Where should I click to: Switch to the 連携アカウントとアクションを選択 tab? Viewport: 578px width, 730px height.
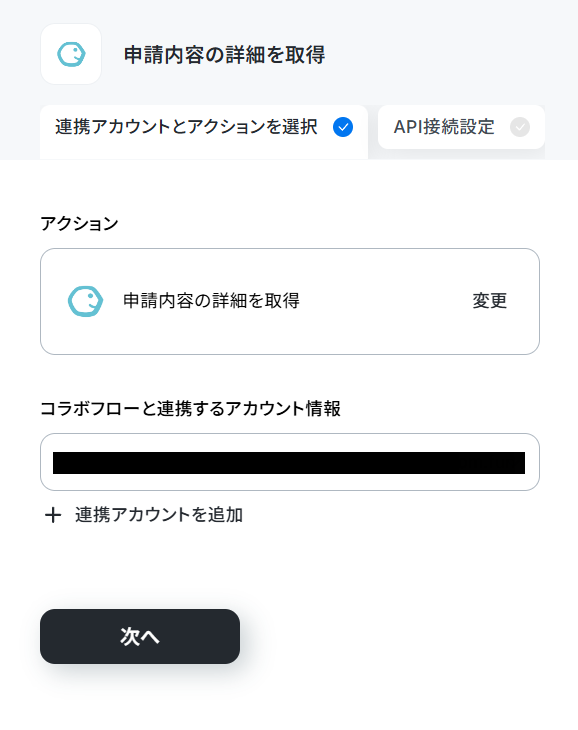[x=204, y=132]
